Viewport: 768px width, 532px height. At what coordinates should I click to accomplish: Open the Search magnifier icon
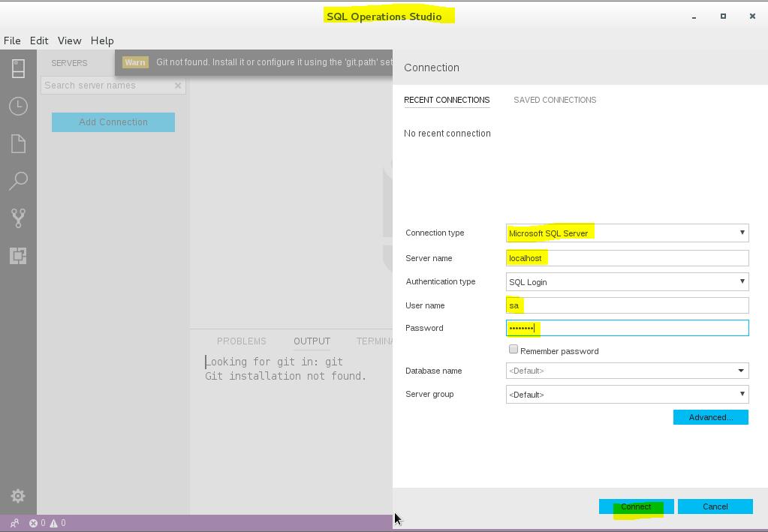coord(18,181)
